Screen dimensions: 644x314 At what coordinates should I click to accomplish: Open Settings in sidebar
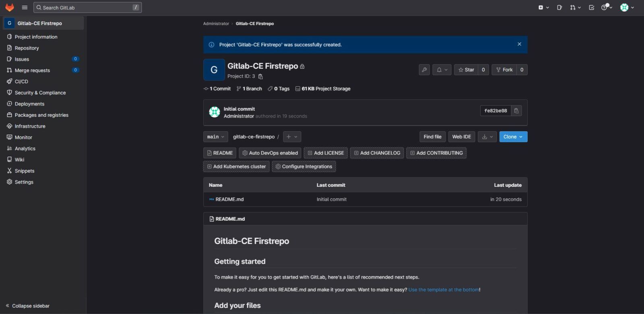[x=43, y=182]
